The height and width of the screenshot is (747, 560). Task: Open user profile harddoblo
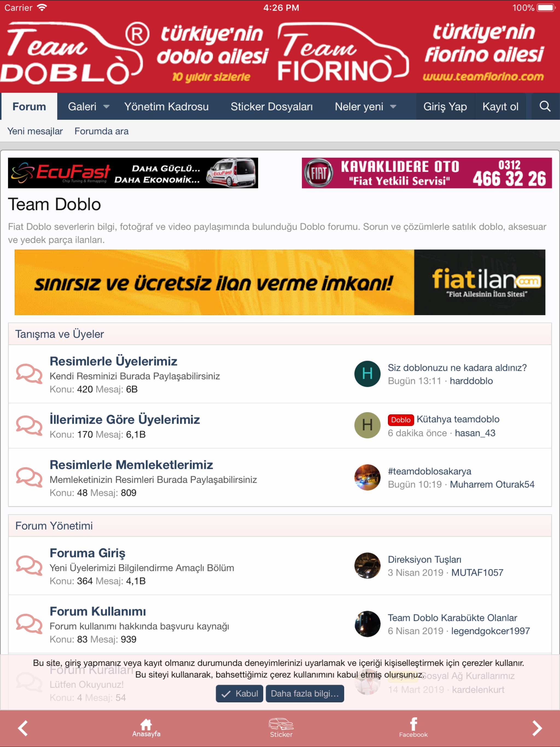(x=471, y=381)
